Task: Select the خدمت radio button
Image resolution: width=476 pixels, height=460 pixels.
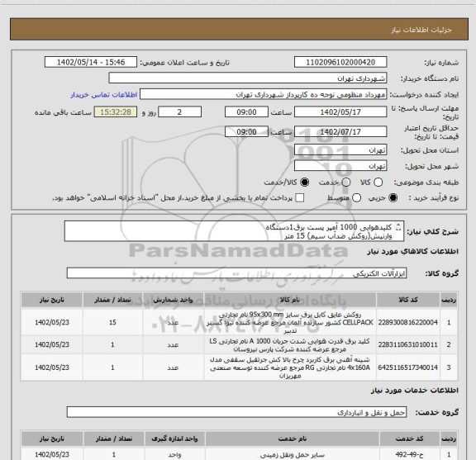Action: point(346,182)
